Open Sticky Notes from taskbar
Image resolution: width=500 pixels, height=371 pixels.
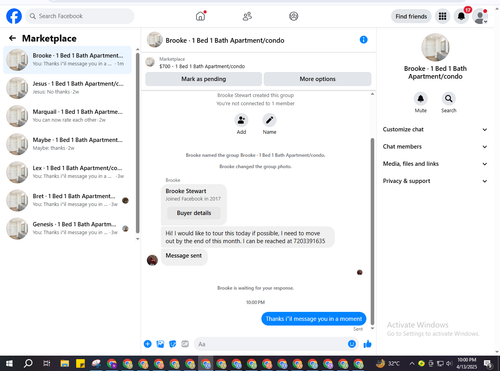pos(80,363)
